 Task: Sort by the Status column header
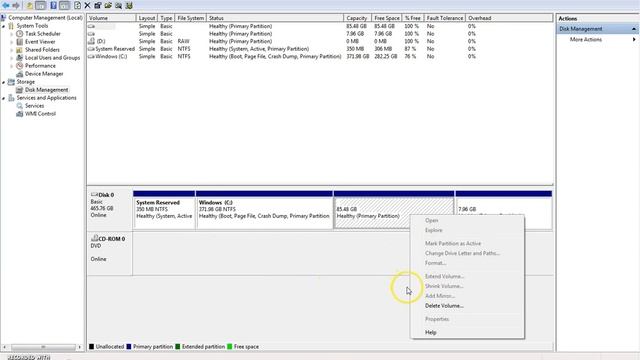pyautogui.click(x=275, y=18)
